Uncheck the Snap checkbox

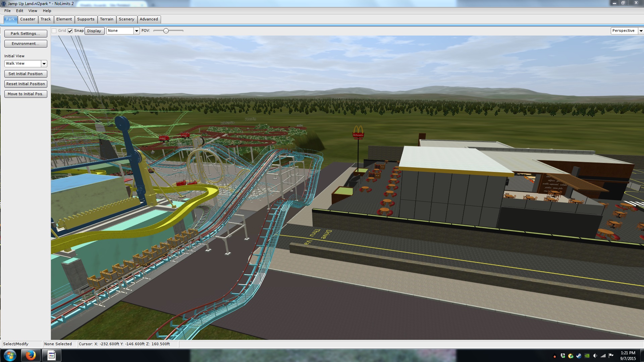pyautogui.click(x=70, y=31)
